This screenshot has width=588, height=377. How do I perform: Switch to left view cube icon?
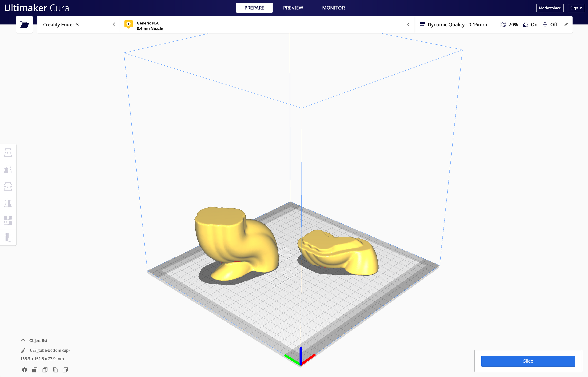click(x=55, y=370)
